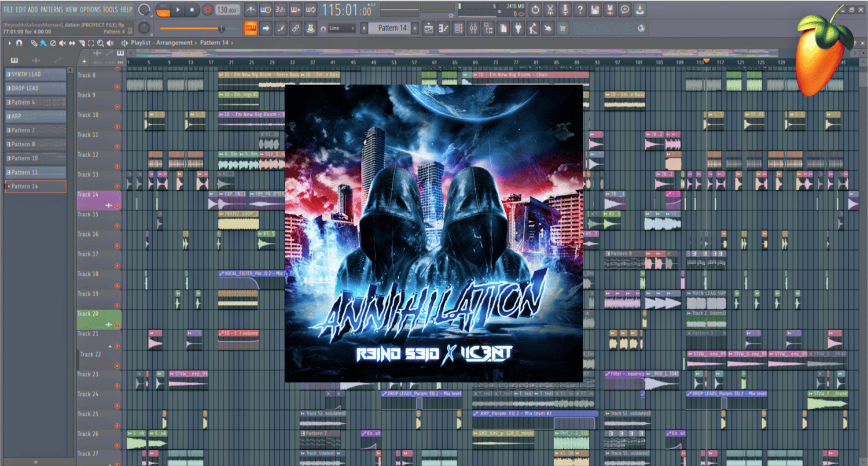The height and width of the screenshot is (466, 868).
Task: Toggle loop recording icon
Action: tap(311, 10)
